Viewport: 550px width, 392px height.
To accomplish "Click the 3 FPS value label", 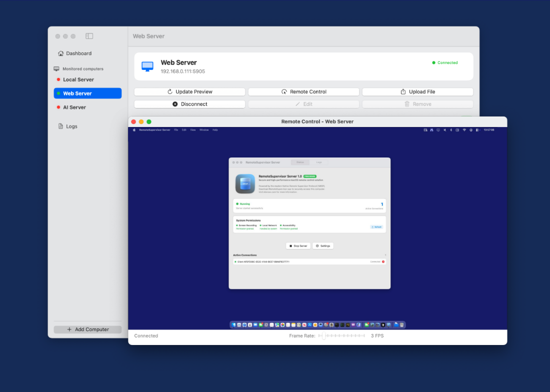I will pyautogui.click(x=377, y=336).
